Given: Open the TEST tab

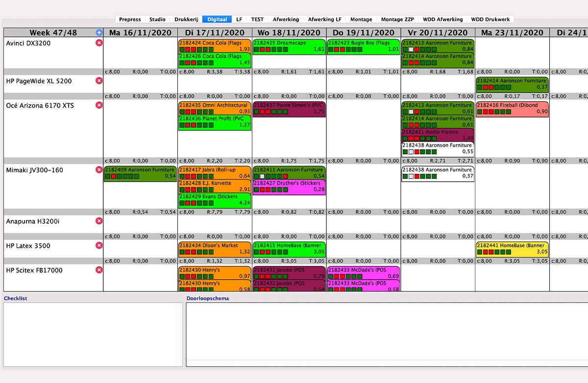Looking at the screenshot, I should click(257, 20).
